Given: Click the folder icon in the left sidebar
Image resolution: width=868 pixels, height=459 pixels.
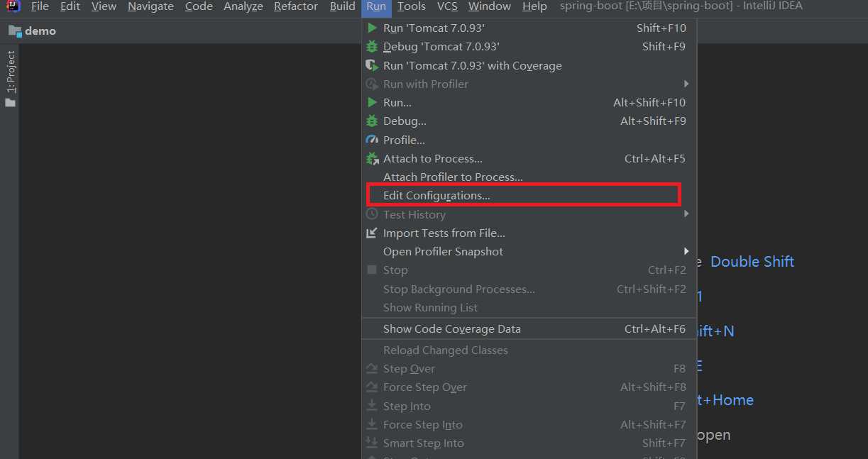Looking at the screenshot, I should coord(10,103).
